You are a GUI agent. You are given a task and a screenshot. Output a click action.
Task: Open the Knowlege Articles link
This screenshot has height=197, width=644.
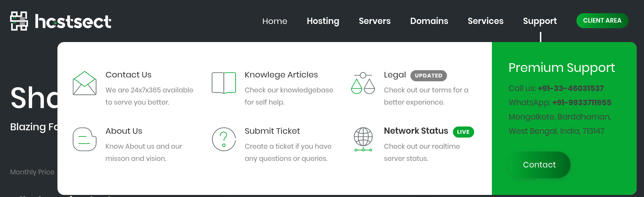[281, 75]
